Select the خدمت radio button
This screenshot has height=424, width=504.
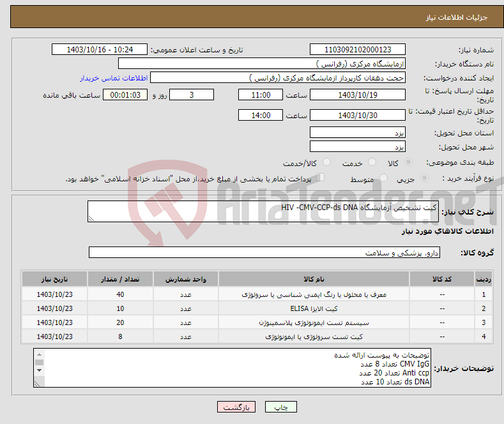pos(372,162)
